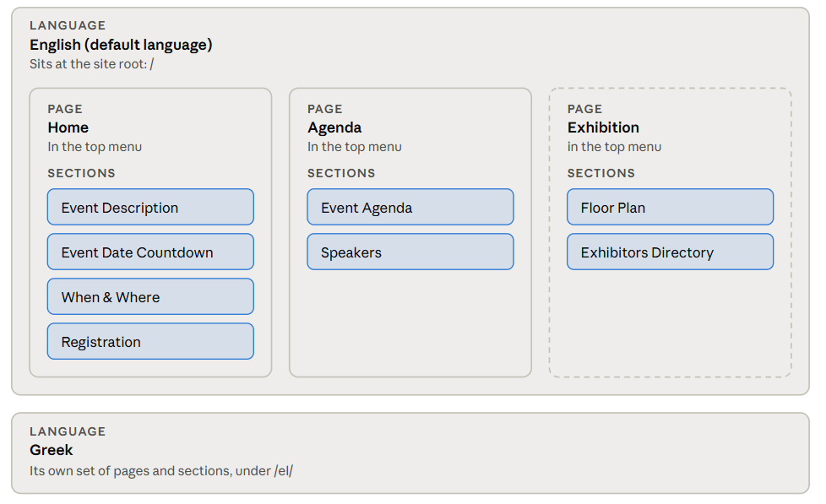Click SECTIONS label in Exhibition card
The height and width of the screenshot is (504, 826).
click(601, 173)
